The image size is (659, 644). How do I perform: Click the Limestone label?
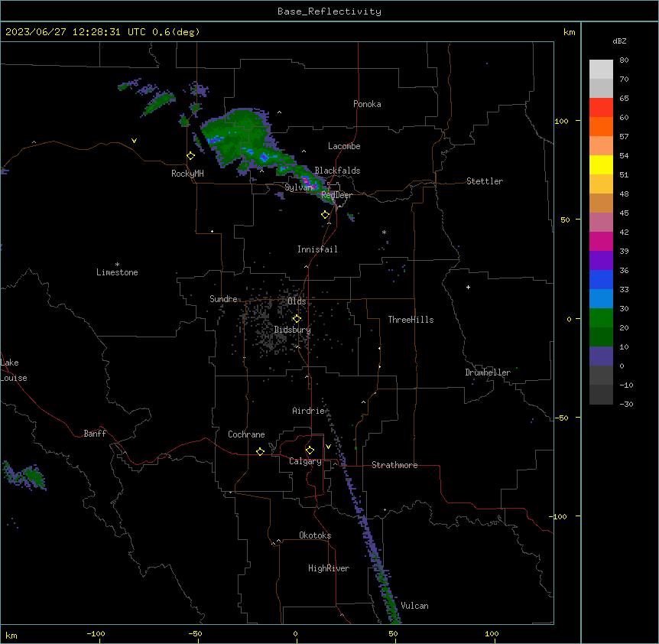(117, 272)
